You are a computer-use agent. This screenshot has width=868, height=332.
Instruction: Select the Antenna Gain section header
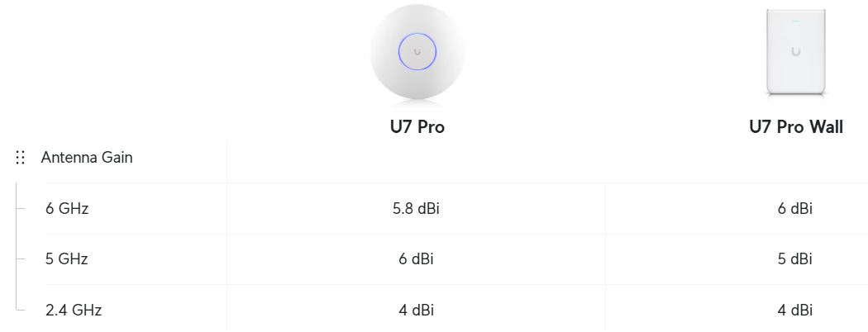click(87, 158)
